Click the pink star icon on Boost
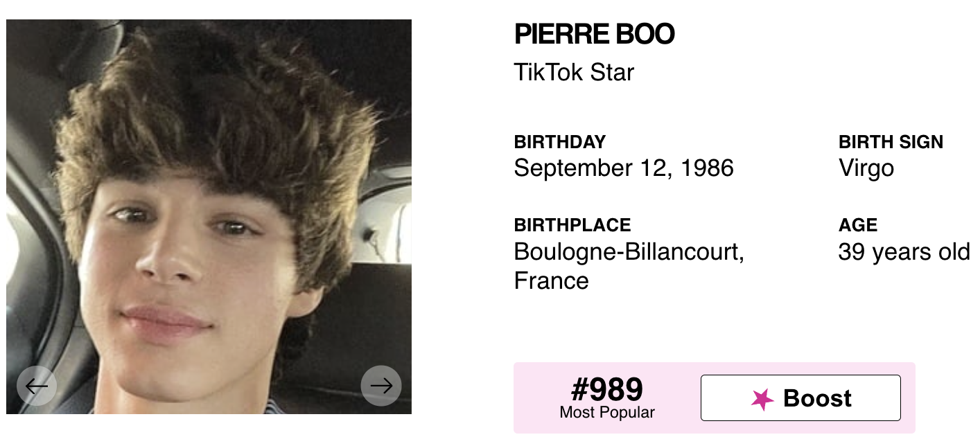Viewport: 980px width, 446px height. [x=763, y=399]
